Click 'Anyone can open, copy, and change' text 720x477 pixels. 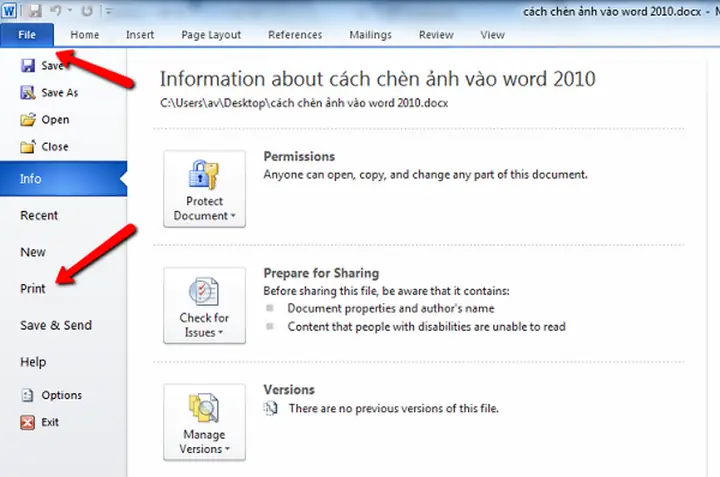(425, 175)
